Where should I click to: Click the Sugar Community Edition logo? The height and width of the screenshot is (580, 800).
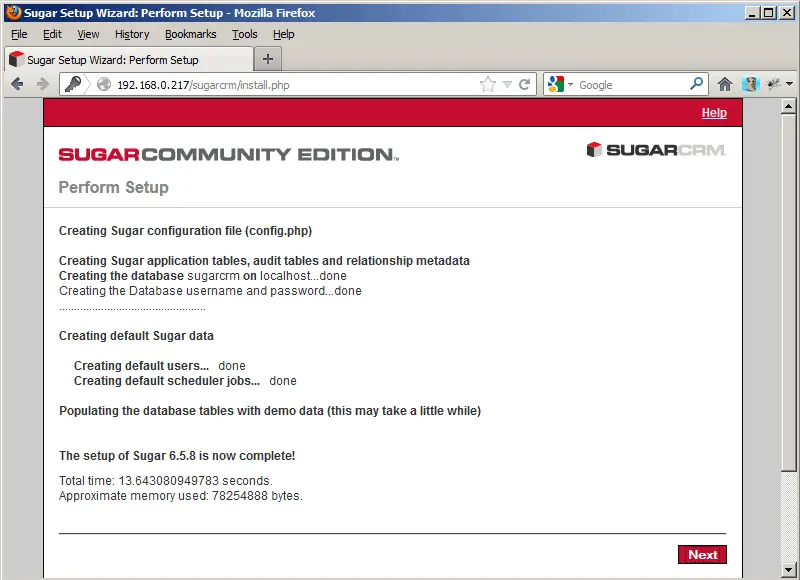coord(229,154)
